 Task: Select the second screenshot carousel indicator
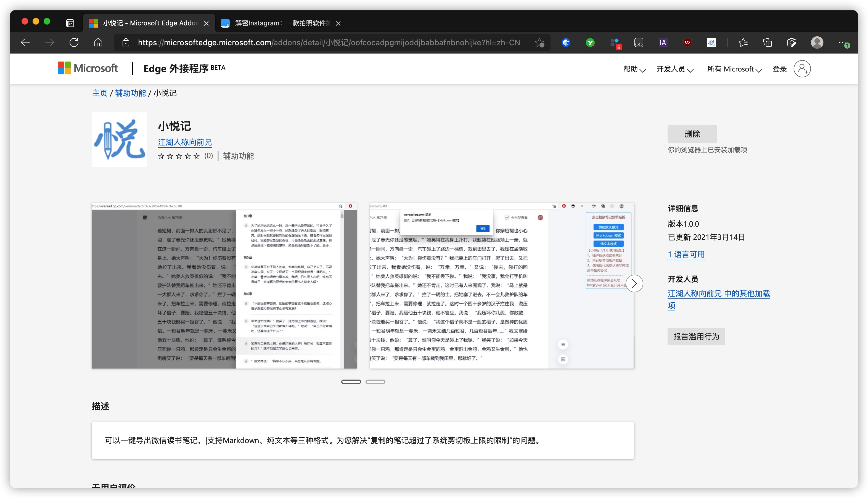pos(375,382)
